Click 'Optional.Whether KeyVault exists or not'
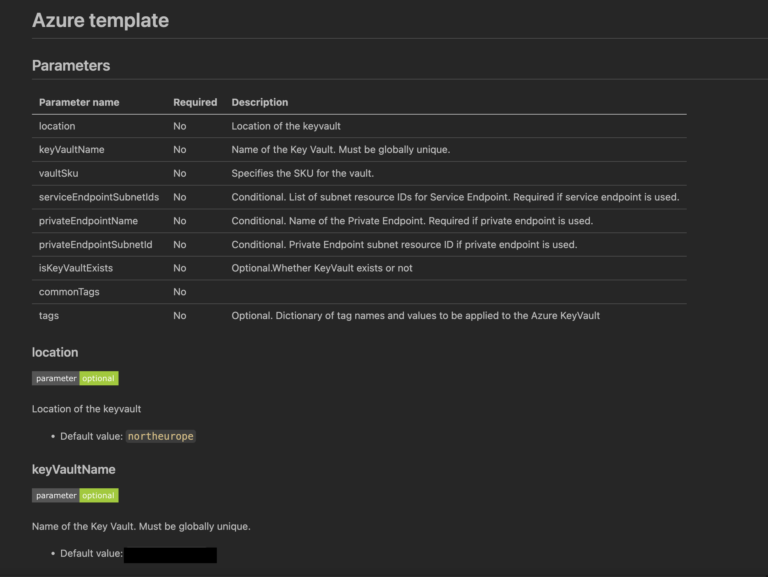This screenshot has height=577, width=768. point(322,268)
